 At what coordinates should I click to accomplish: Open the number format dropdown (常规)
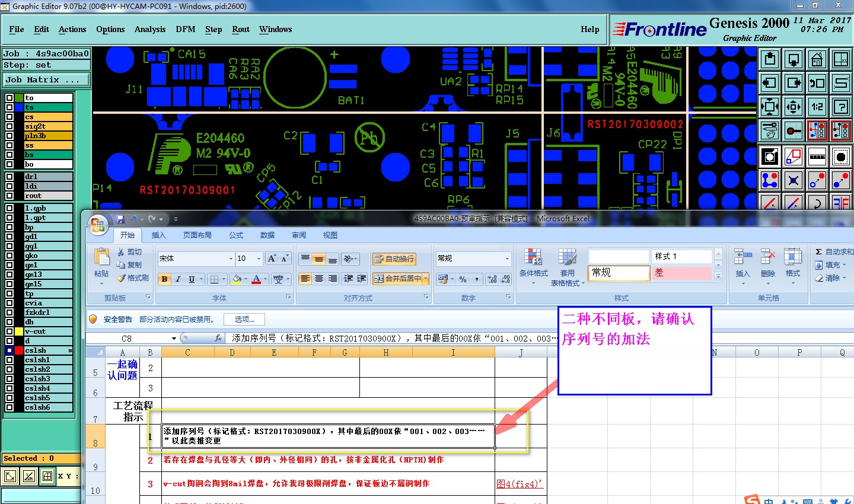click(507, 259)
